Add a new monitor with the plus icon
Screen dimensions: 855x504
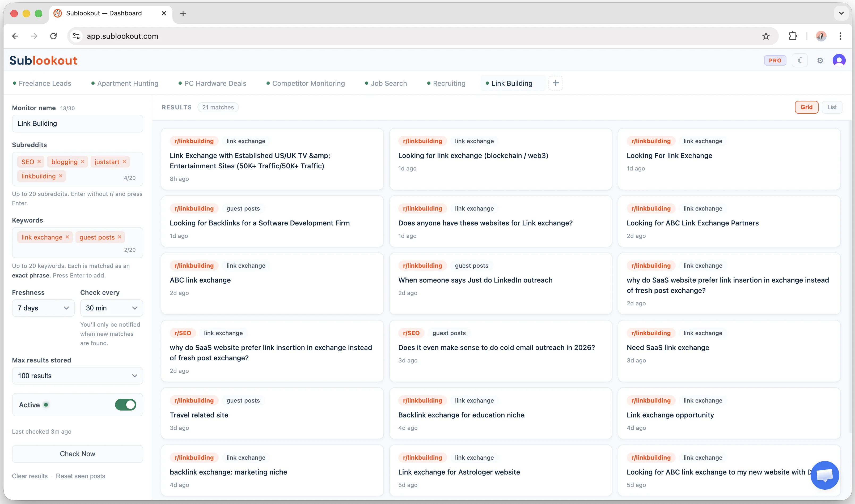[556, 83]
